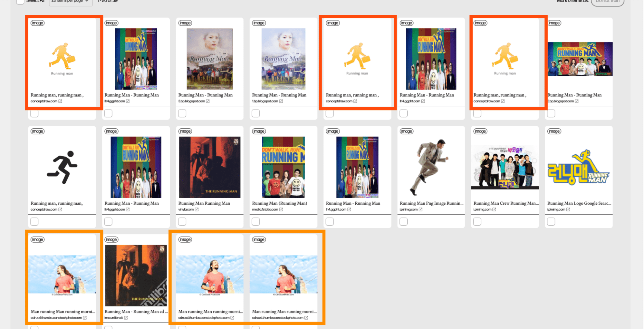Screen dimensions: 644x329
Task: Tick the checkbox on the 3.bp.blogspot.com card
Action: (182, 113)
